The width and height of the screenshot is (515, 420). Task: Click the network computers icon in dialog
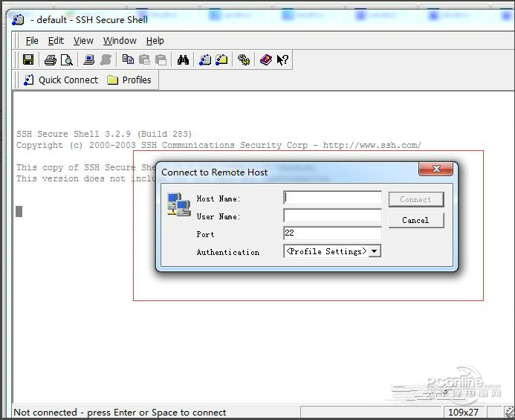coord(179,204)
